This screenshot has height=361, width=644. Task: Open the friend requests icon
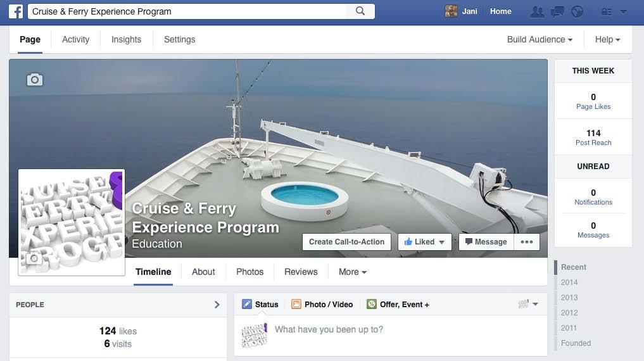point(537,11)
